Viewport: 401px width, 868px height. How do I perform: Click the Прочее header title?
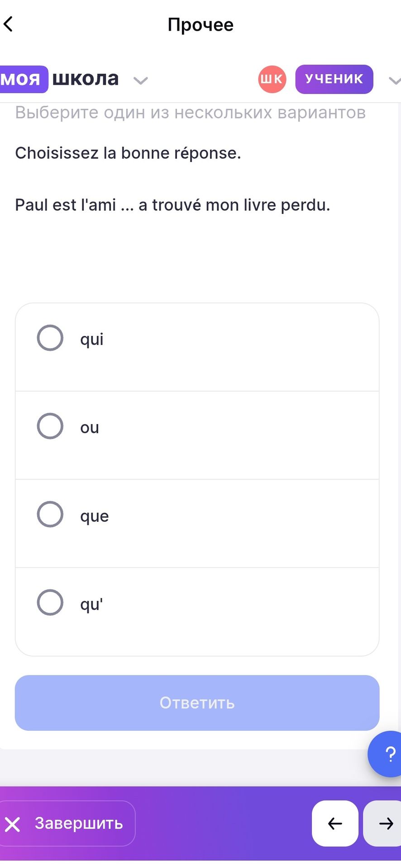tap(200, 24)
